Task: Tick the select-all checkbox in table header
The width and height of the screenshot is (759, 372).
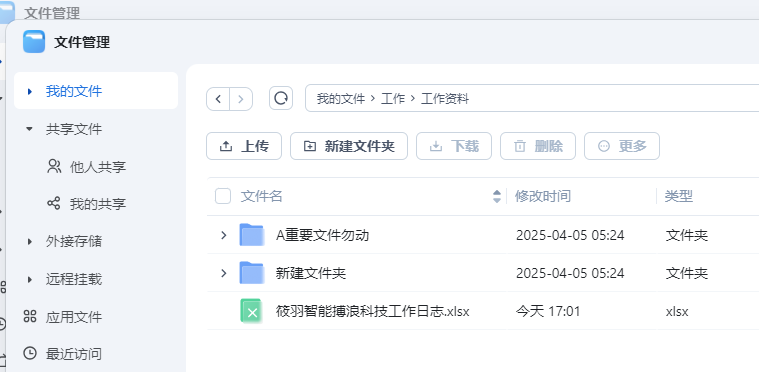Action: (x=223, y=196)
